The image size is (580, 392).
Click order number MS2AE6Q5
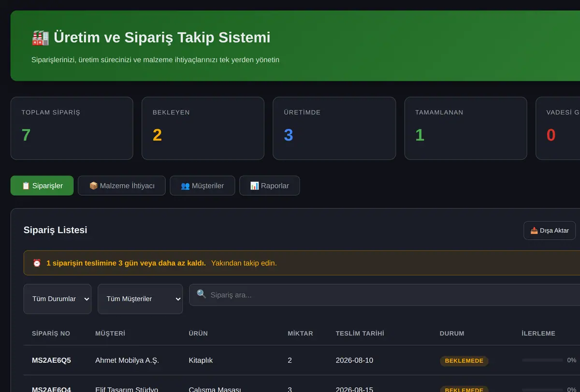51,361
